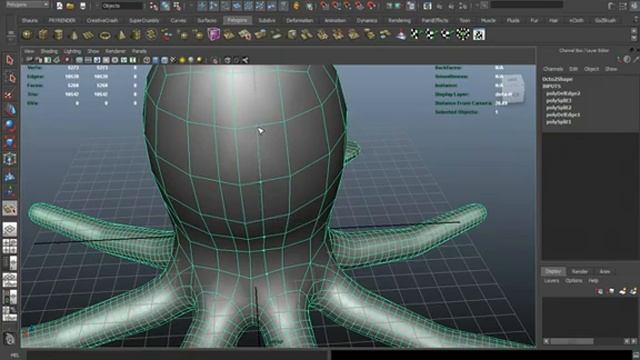This screenshot has width=640, height=360.
Task: Select polyDelEdge2 input node
Action: point(563,93)
